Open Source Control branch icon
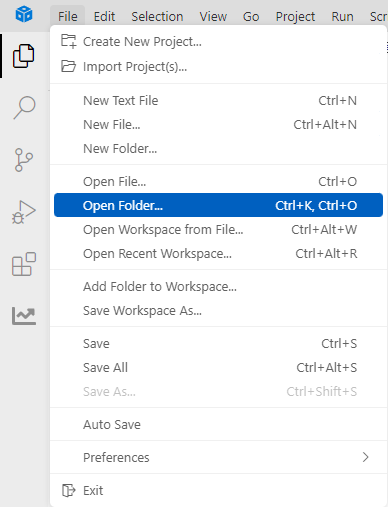The height and width of the screenshot is (507, 388). [24, 160]
